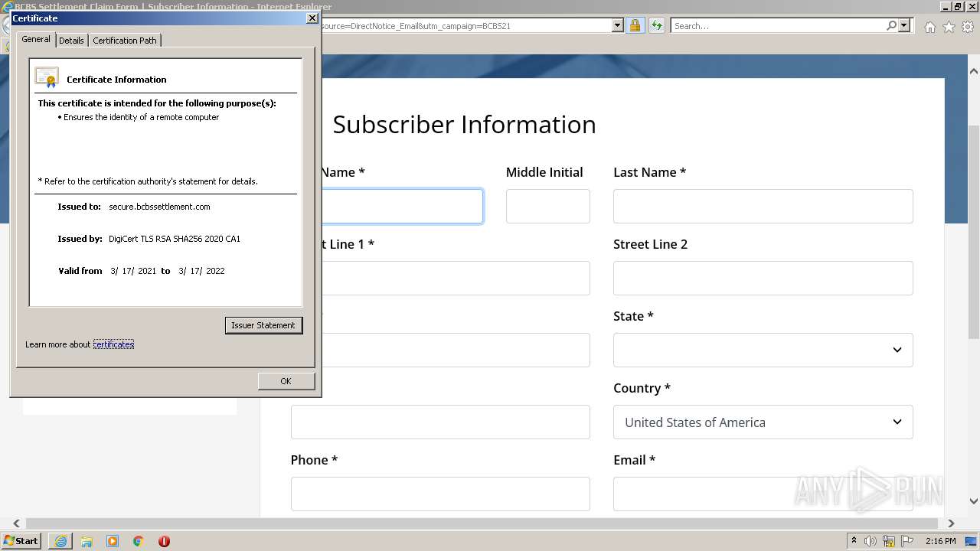This screenshot has height=551, width=980.
Task: Click the browser Search box
Action: [778, 25]
